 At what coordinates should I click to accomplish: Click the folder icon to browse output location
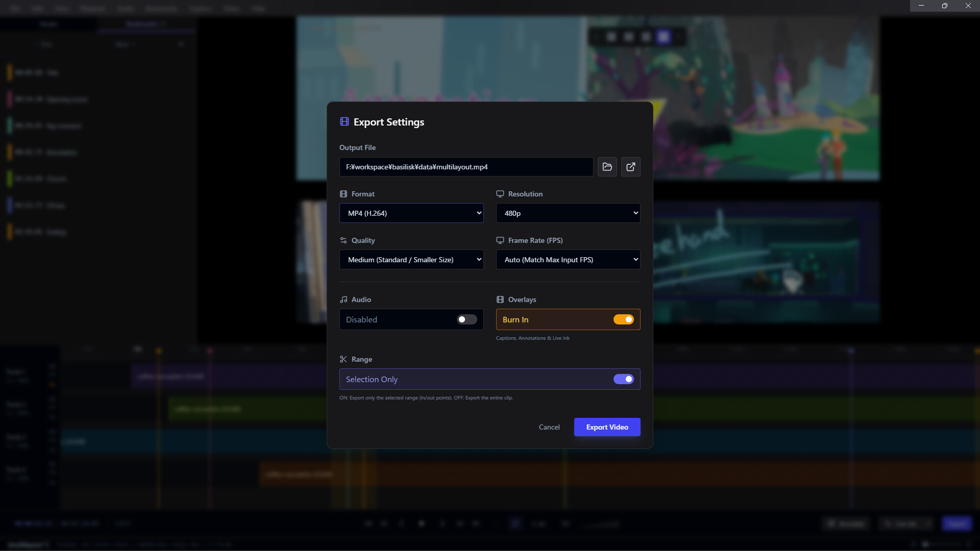[x=607, y=167]
